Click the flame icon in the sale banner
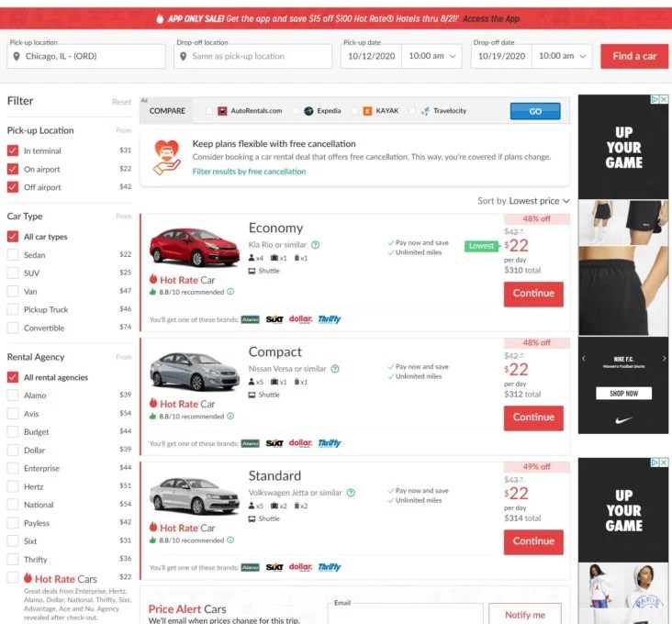 pos(160,18)
